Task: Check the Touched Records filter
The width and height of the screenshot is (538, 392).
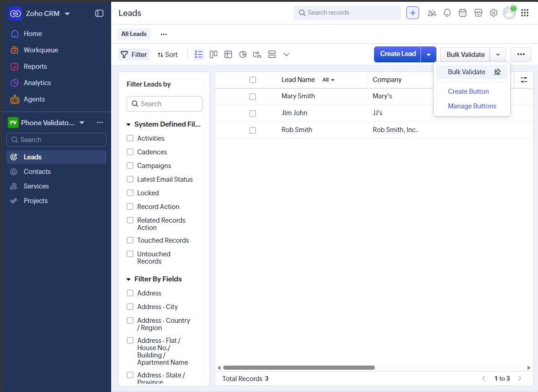Action: click(x=130, y=240)
